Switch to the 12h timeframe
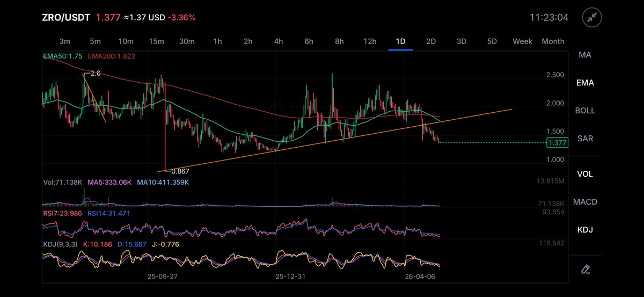644x297 pixels. (x=370, y=41)
